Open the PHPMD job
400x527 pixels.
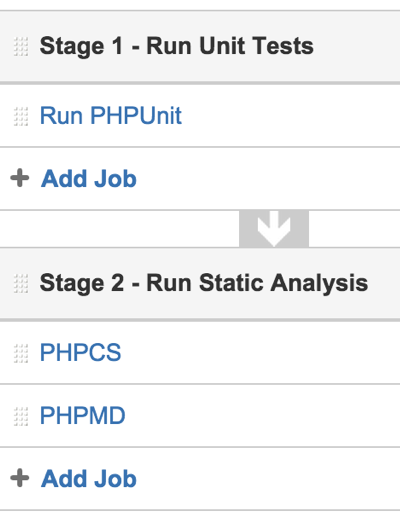[x=82, y=416]
